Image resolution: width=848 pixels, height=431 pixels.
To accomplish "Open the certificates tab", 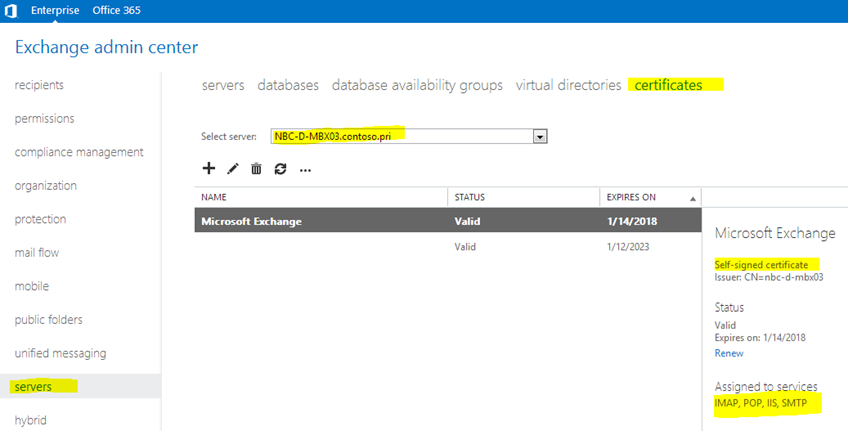I will [668, 85].
